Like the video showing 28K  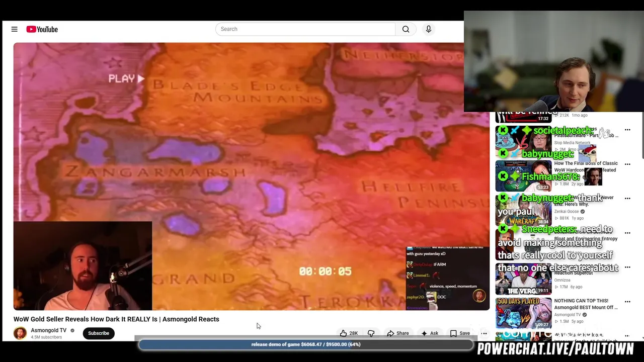(x=349, y=333)
